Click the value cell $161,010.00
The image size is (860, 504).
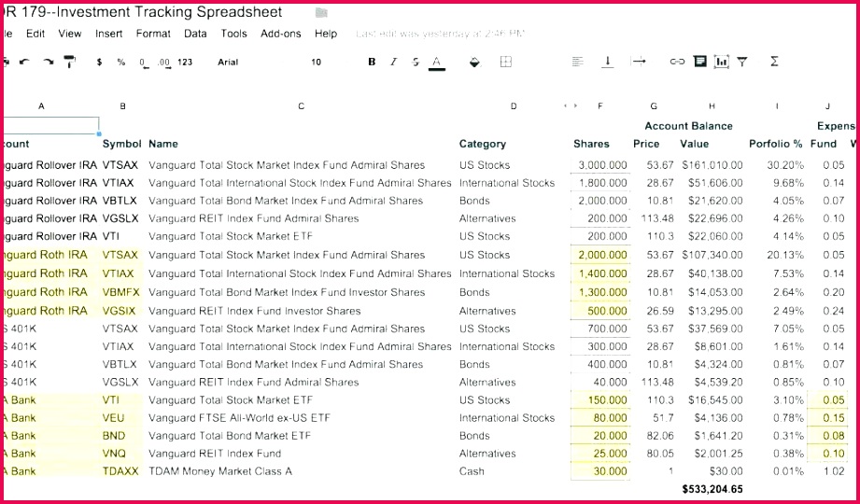[712, 165]
